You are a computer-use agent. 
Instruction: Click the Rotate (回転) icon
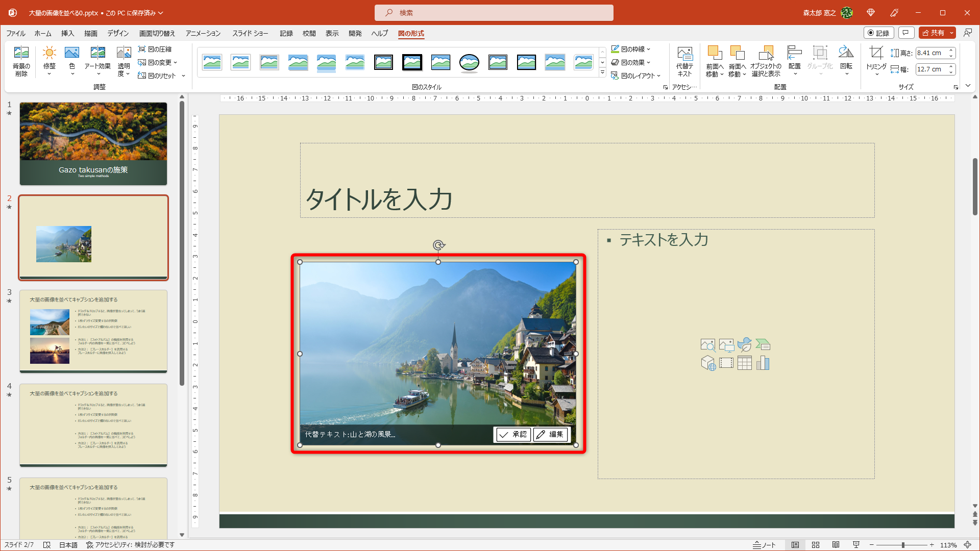[x=846, y=53]
